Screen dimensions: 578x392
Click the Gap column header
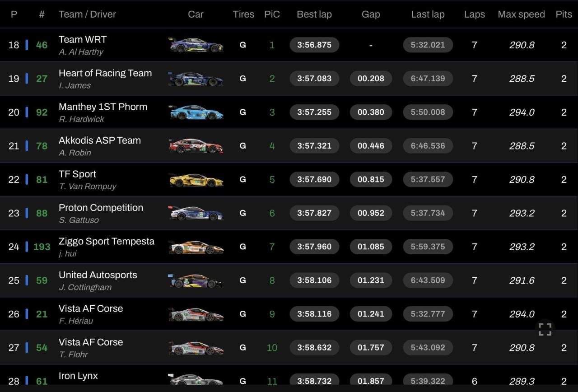pos(371,14)
